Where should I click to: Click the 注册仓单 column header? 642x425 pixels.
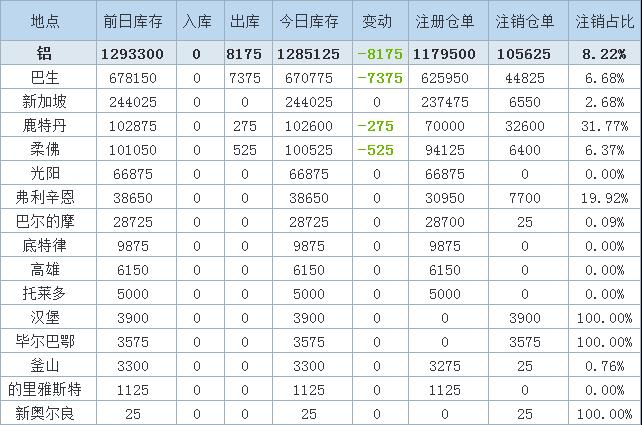pyautogui.click(x=443, y=21)
